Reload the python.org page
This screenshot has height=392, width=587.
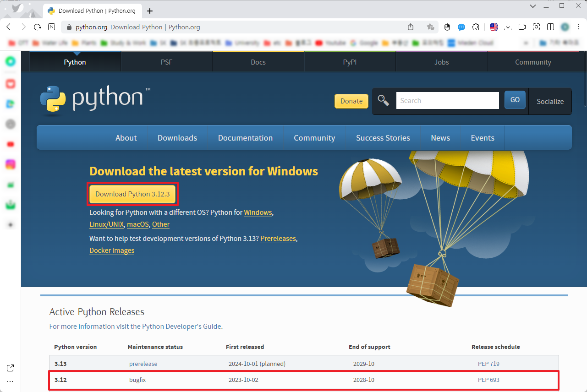click(38, 27)
